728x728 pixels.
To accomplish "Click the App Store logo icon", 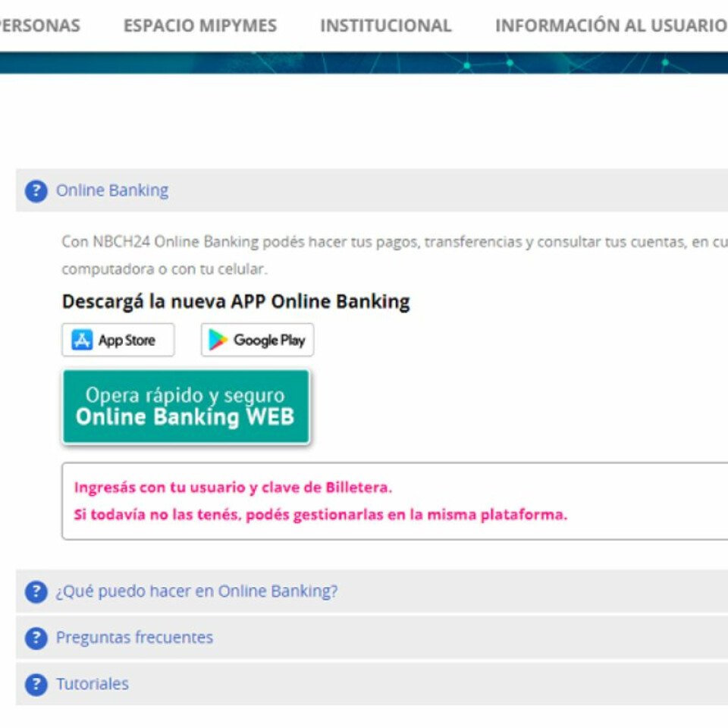I will [x=82, y=340].
